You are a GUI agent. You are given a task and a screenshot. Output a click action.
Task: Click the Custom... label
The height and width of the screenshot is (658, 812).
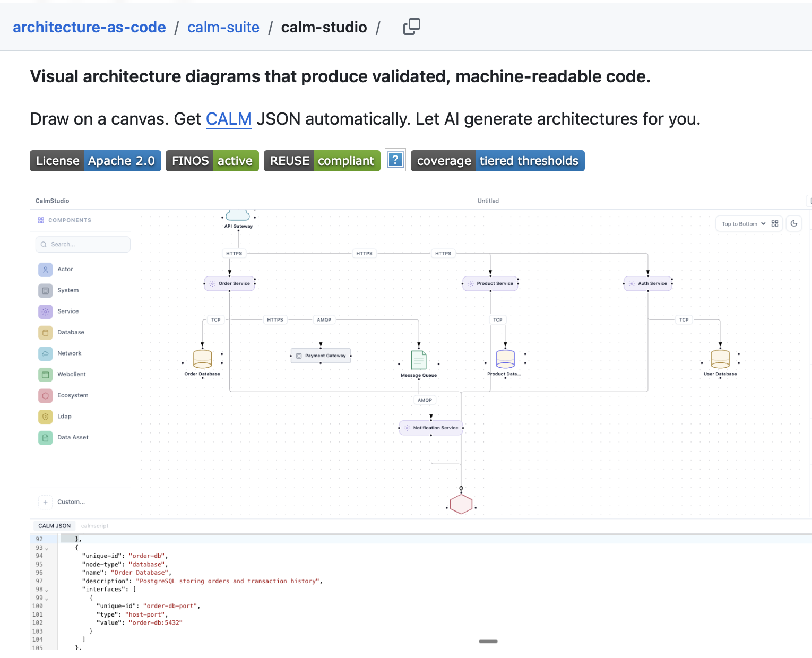71,502
